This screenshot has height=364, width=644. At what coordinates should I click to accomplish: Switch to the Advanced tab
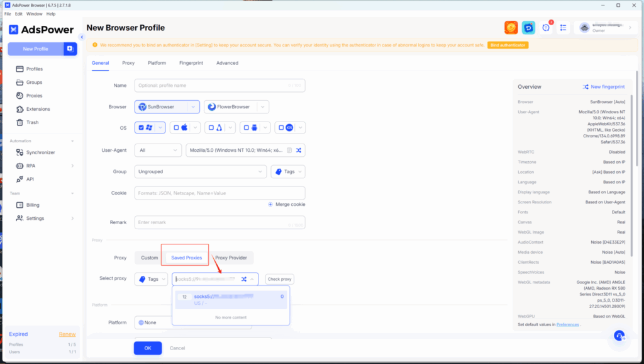pyautogui.click(x=227, y=63)
